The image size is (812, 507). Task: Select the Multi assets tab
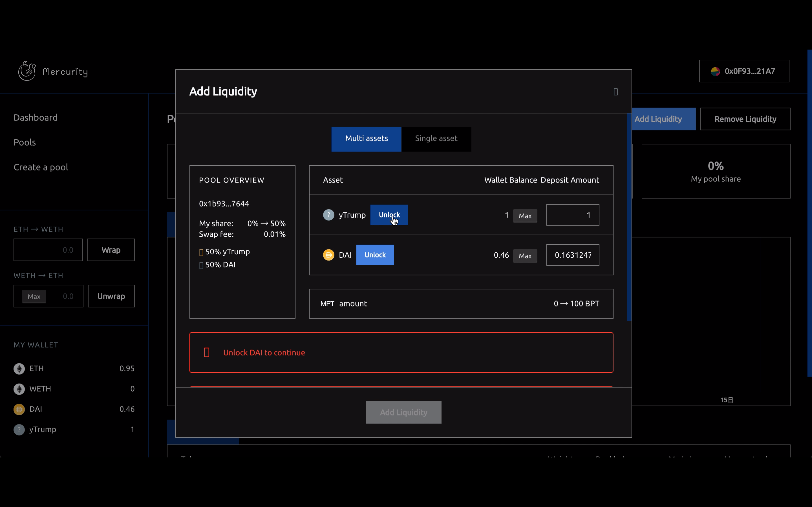pos(366,139)
